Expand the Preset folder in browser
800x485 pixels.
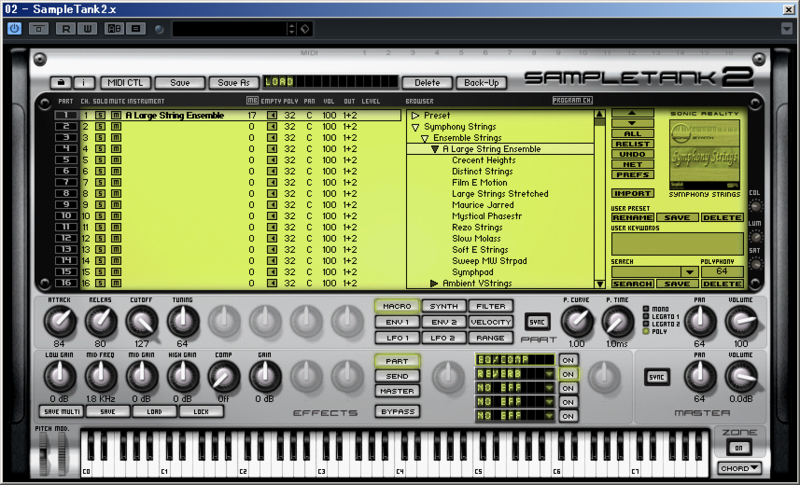415,116
